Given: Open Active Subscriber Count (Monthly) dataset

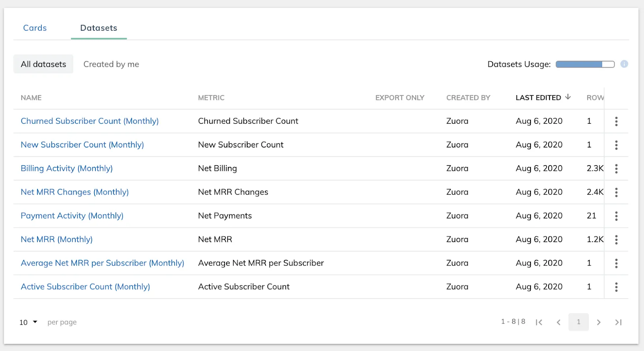Looking at the screenshot, I should point(85,287).
